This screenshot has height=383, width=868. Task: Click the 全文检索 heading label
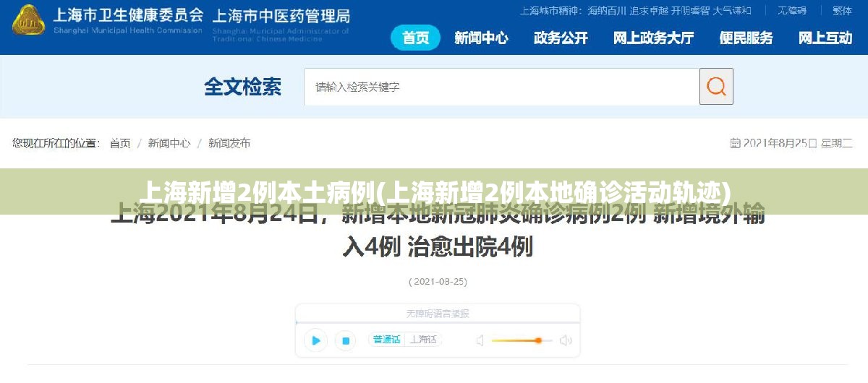click(x=242, y=87)
